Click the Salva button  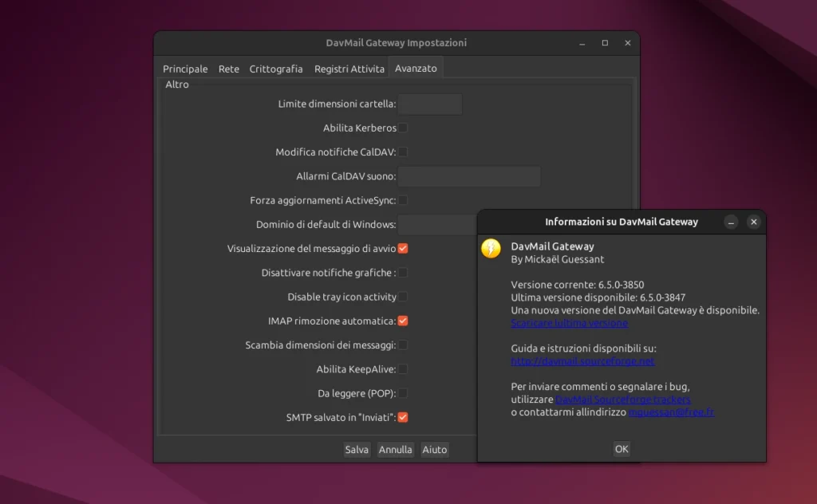click(x=357, y=449)
